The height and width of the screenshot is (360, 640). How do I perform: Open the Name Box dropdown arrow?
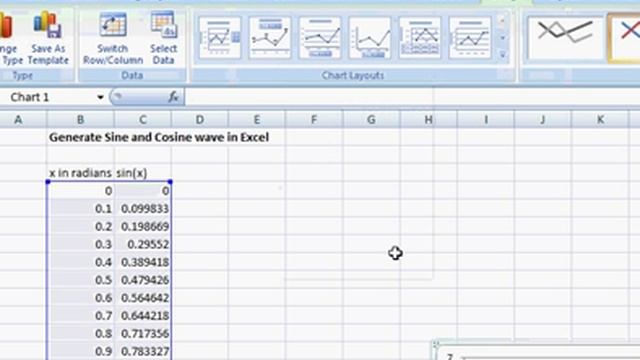(100, 97)
